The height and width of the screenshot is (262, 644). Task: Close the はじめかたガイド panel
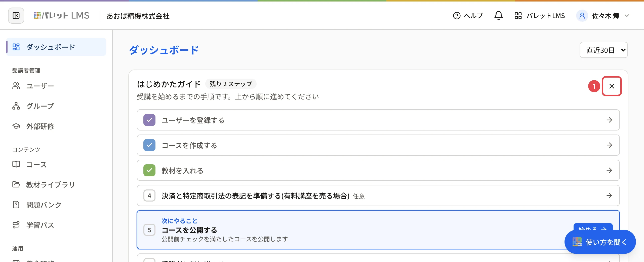(612, 86)
